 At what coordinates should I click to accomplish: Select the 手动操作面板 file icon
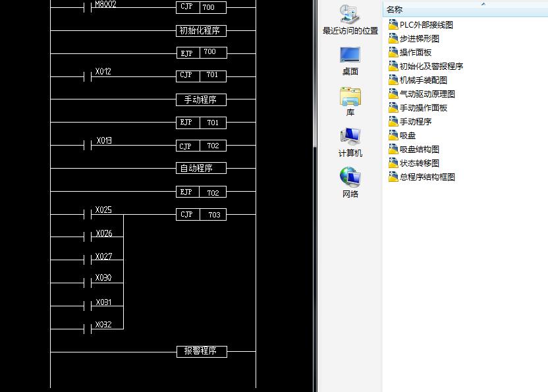[393, 107]
